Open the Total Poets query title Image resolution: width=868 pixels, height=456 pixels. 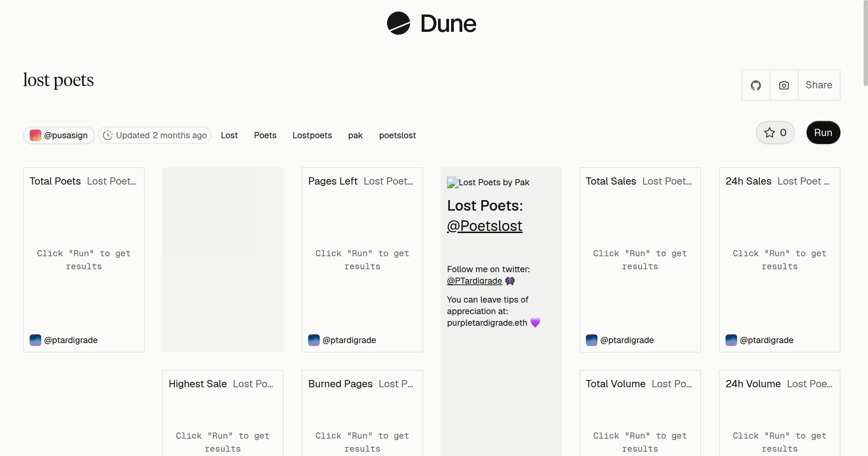[55, 181]
